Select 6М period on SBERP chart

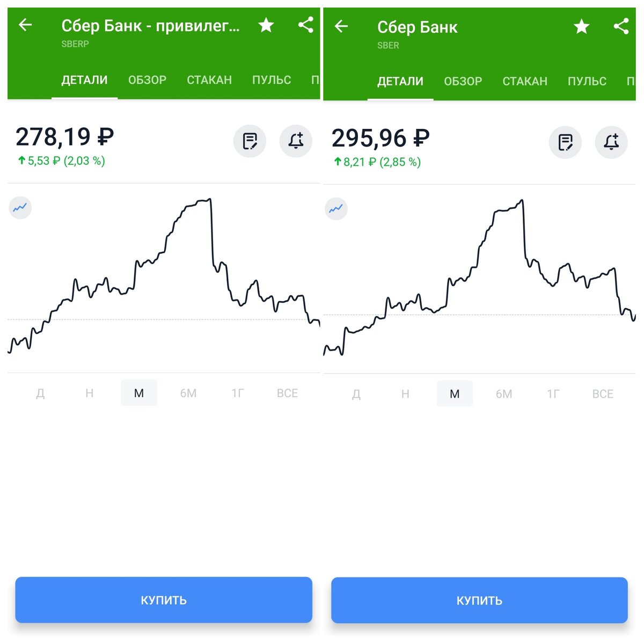pyautogui.click(x=188, y=393)
